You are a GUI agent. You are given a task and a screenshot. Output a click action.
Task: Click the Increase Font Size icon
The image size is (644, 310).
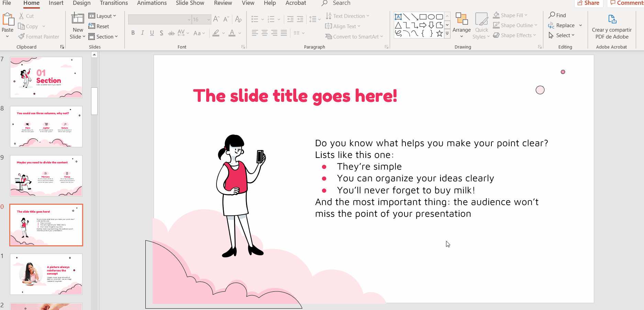[x=216, y=19]
